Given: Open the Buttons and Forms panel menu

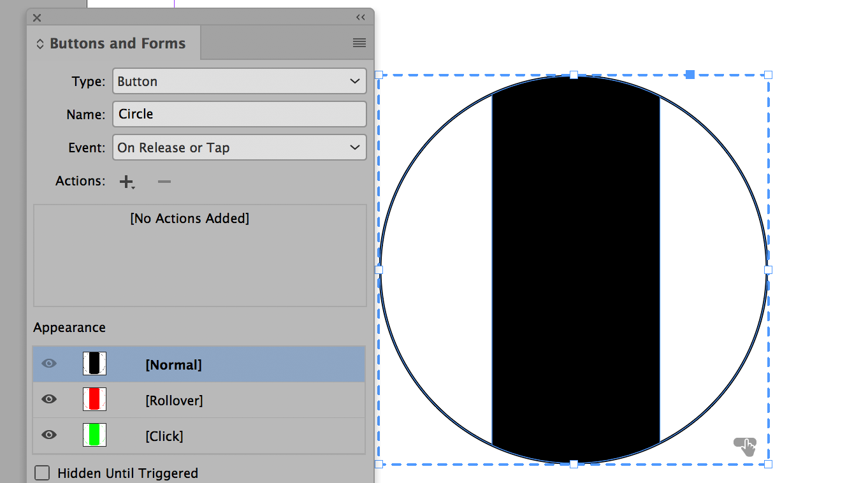Looking at the screenshot, I should click(358, 43).
